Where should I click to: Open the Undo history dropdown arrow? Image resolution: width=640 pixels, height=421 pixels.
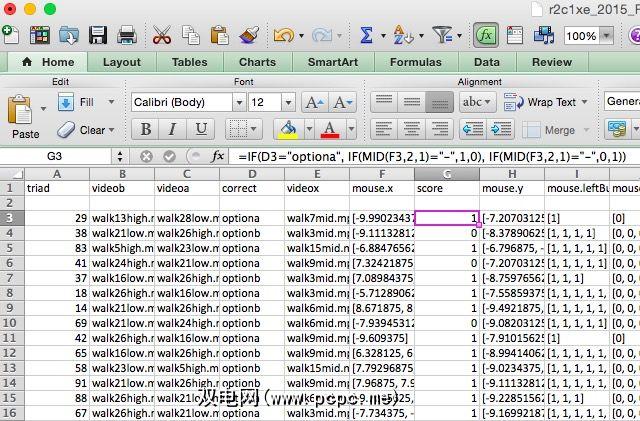301,36
